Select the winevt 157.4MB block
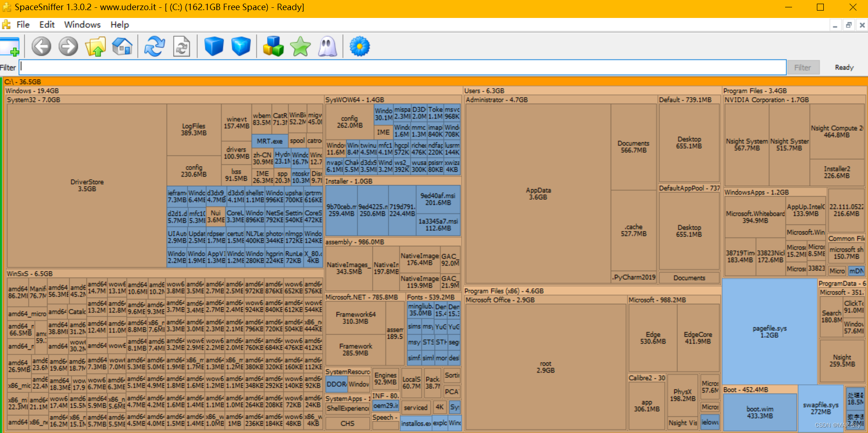 [x=236, y=122]
